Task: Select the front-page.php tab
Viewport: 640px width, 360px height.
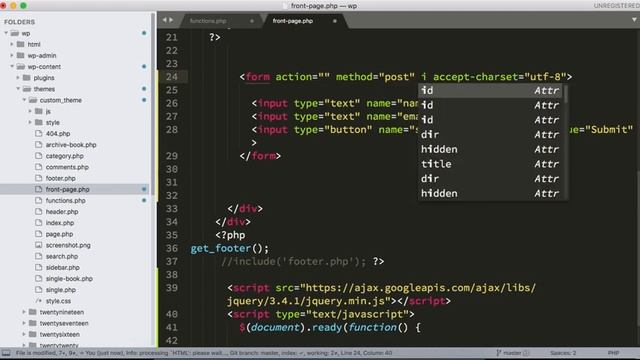Action: [293, 21]
